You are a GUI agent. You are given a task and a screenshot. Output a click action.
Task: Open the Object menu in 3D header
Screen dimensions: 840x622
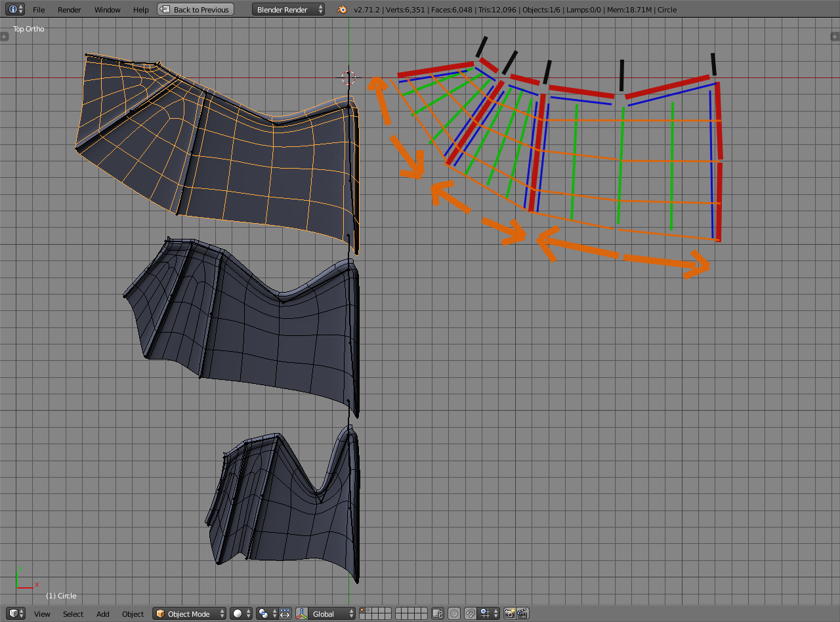[133, 614]
